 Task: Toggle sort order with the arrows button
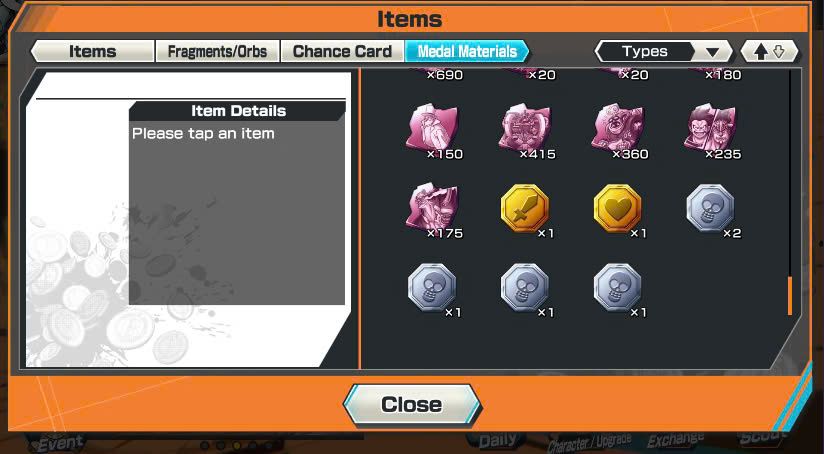click(x=769, y=51)
